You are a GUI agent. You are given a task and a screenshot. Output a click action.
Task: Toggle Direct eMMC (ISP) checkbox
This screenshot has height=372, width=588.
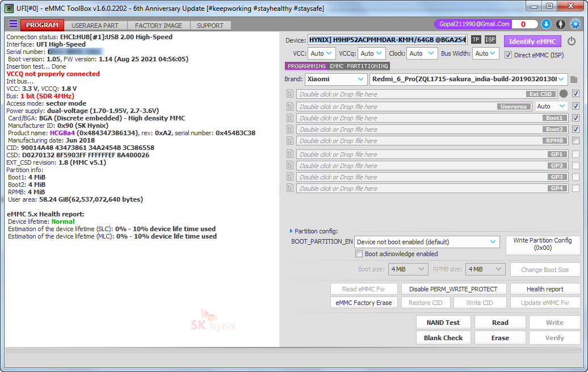coord(508,55)
